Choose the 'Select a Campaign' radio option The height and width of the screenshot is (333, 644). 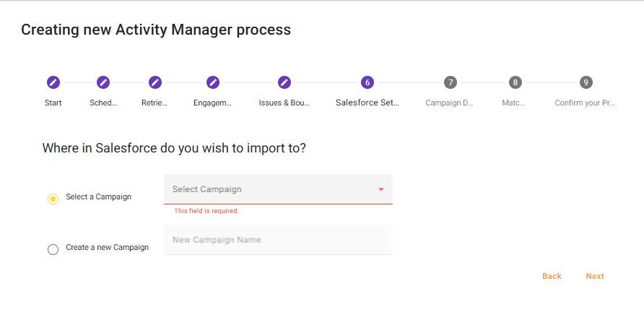tap(53, 199)
